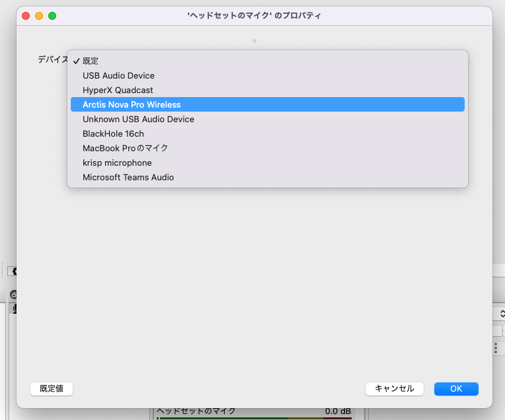Screen dimensions: 505x420
Task: Confirm with the OK button
Action: pos(456,388)
